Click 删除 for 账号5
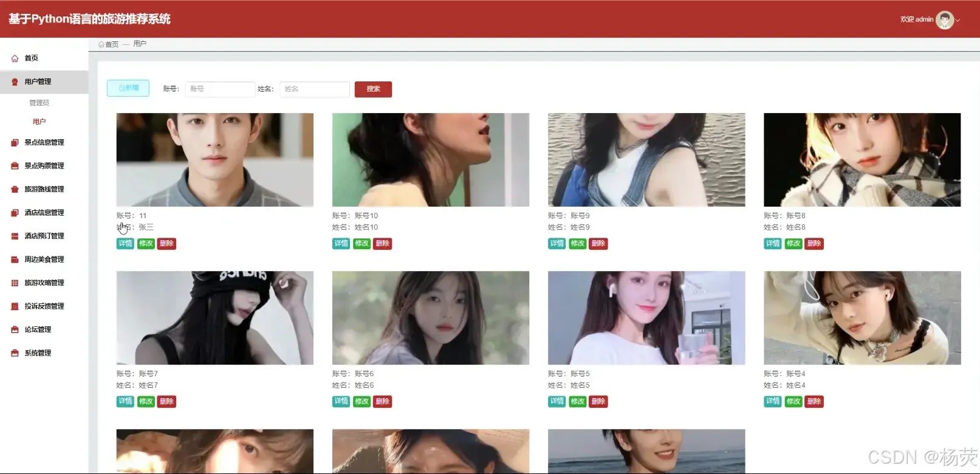The height and width of the screenshot is (474, 980). tap(598, 402)
